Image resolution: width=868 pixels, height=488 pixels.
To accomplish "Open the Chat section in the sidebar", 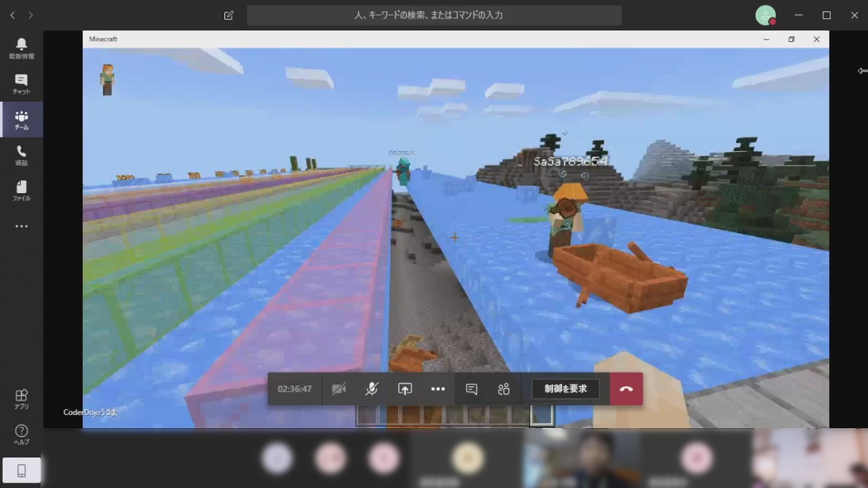I will click(21, 84).
